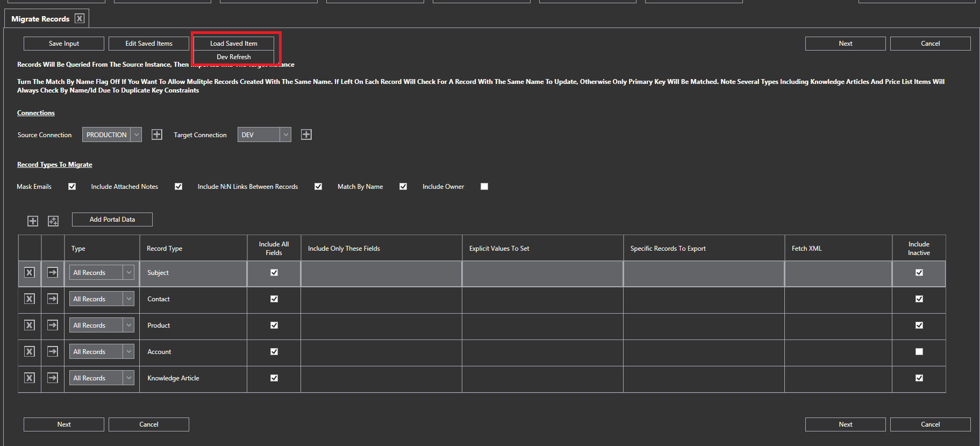
Task: Uncheck the Mask Emails checkbox
Action: (x=72, y=187)
